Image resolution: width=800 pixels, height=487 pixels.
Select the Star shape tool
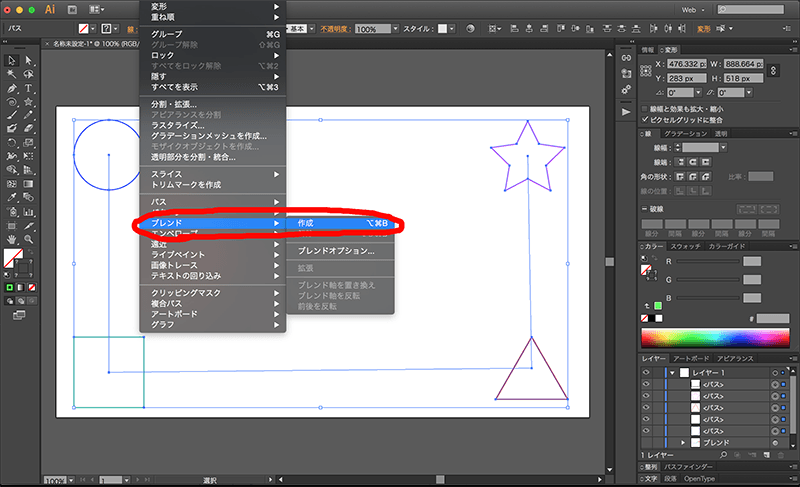click(x=29, y=102)
